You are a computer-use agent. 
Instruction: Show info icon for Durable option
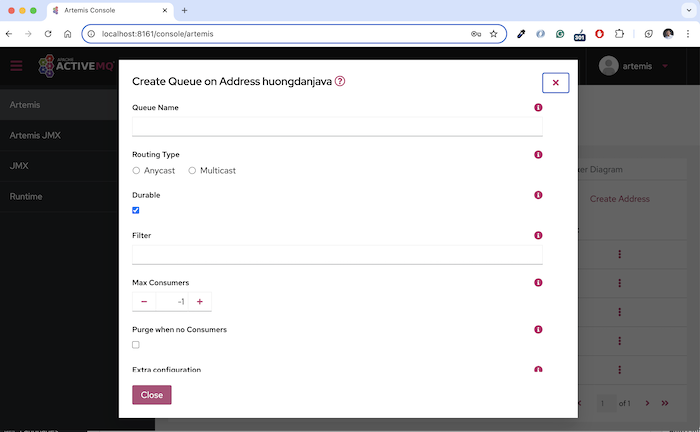coord(538,195)
